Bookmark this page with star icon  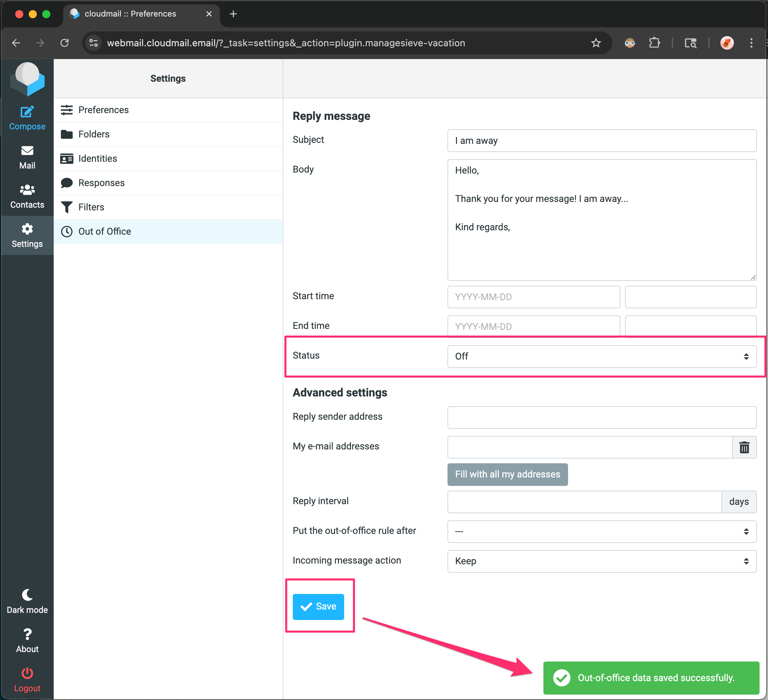coord(596,43)
